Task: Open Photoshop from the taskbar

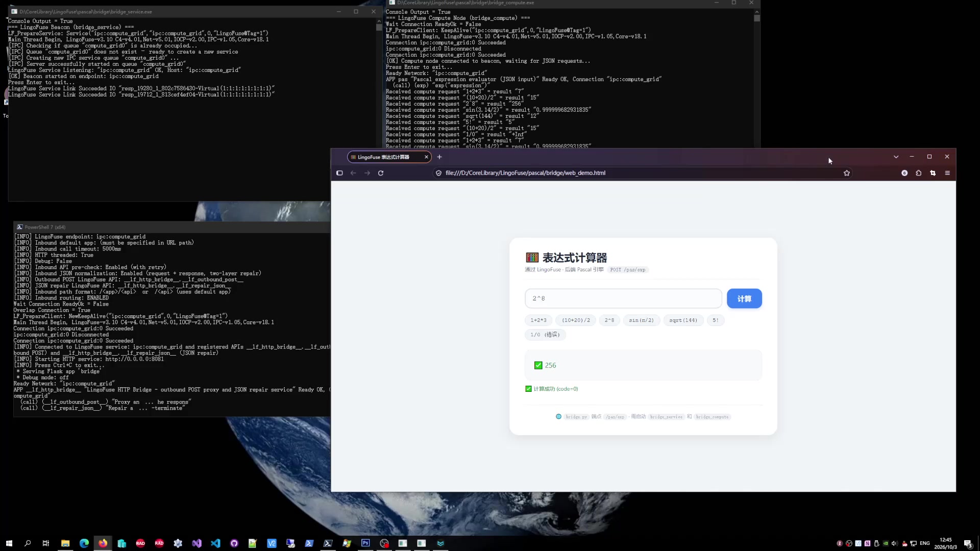Action: (365, 543)
